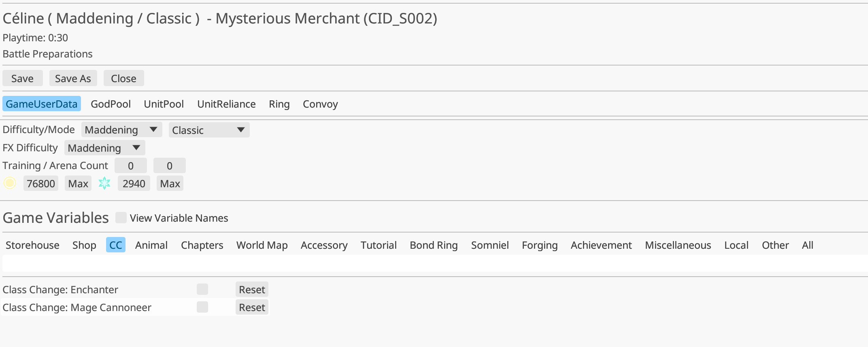Viewport: 868px width, 347px height.
Task: Click the crystal bond fragment icon
Action: (x=104, y=183)
